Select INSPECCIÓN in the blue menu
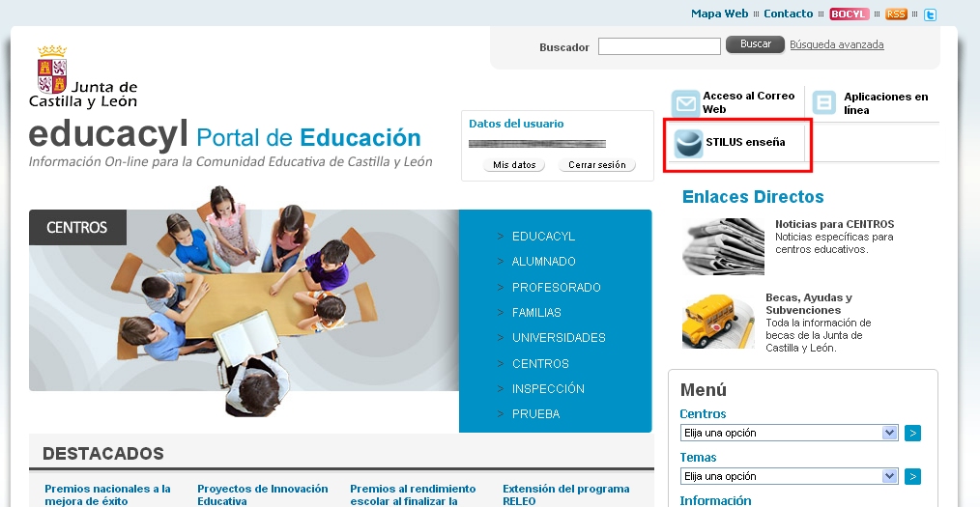Viewport: 980px width, 507px height. (x=548, y=388)
